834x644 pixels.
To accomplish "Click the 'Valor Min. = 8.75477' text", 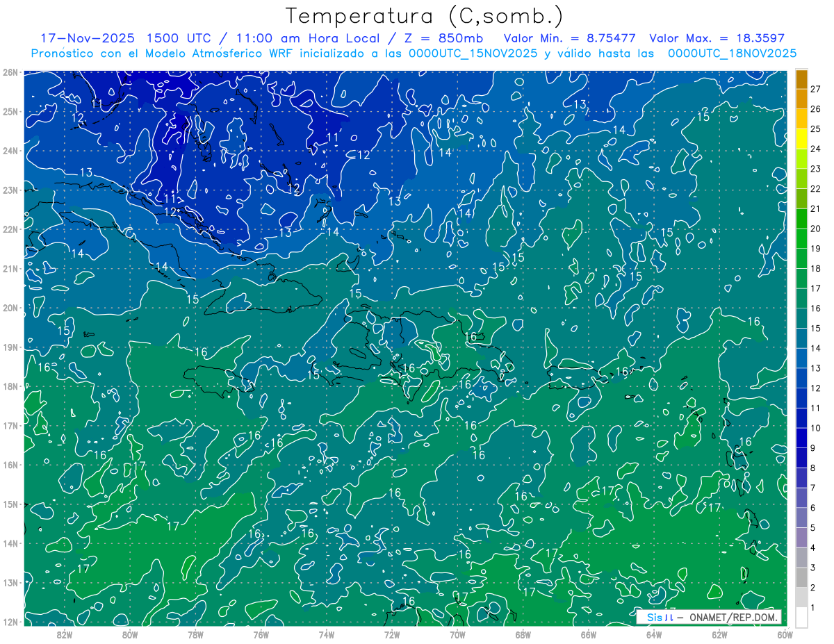I will [569, 38].
